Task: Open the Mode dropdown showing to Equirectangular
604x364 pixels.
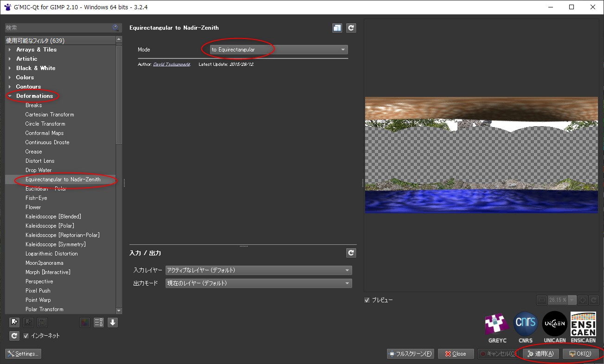Action: 275,50
